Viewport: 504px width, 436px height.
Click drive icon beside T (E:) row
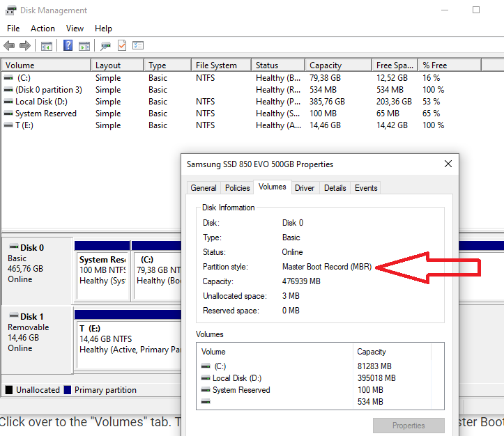[x=8, y=125]
